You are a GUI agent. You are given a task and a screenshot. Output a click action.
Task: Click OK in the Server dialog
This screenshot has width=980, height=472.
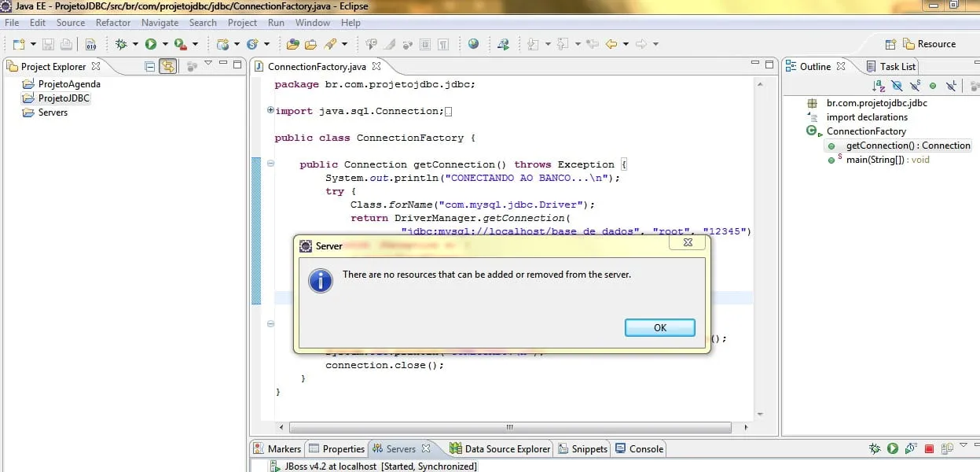pyautogui.click(x=659, y=328)
